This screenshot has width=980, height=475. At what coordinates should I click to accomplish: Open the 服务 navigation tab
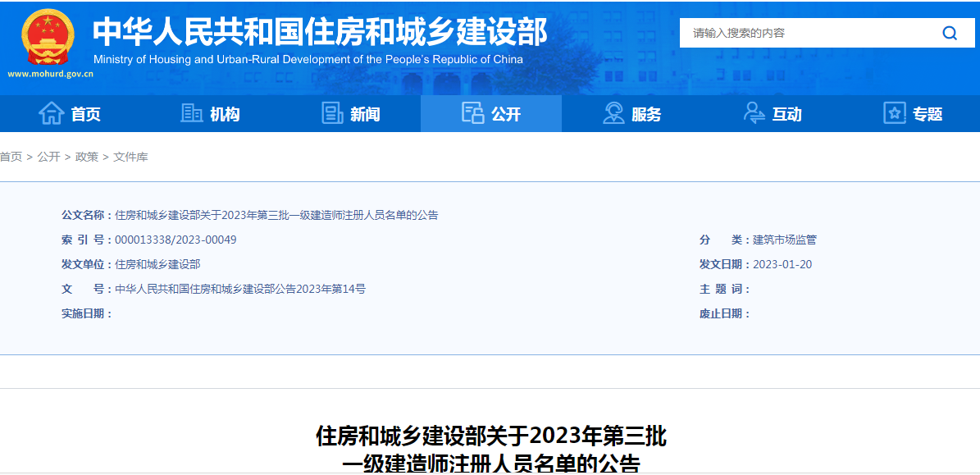pos(632,114)
